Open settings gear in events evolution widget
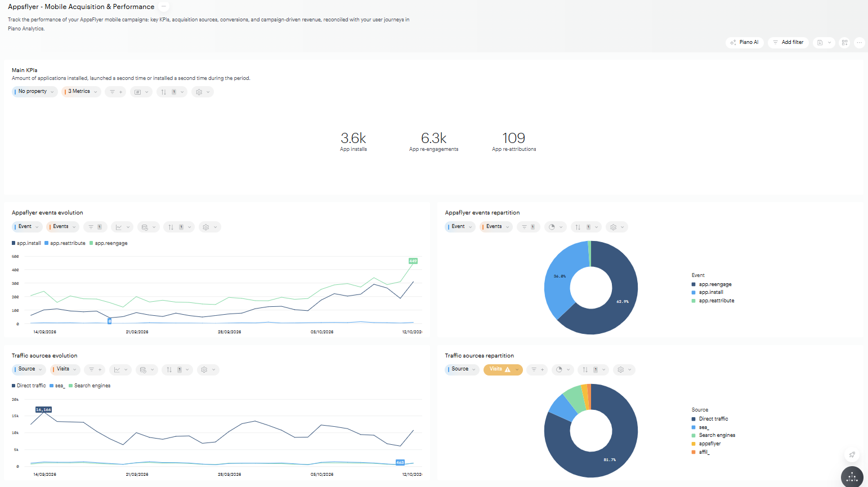Image resolution: width=868 pixels, height=487 pixels. click(209, 227)
